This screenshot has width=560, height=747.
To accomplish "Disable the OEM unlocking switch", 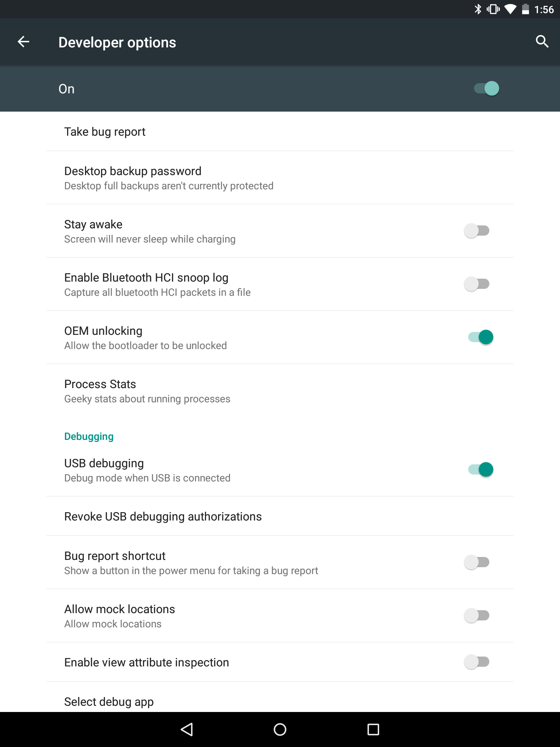I will click(x=481, y=337).
